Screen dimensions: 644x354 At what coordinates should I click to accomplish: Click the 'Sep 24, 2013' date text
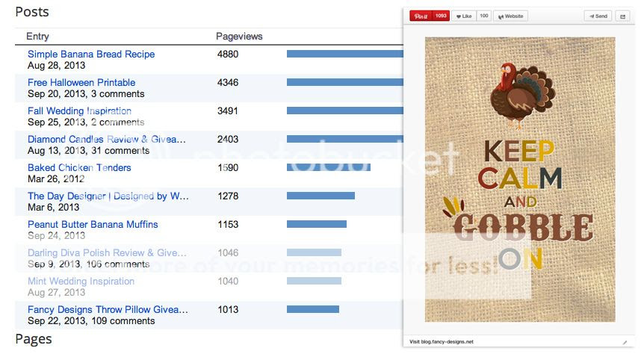(x=56, y=236)
